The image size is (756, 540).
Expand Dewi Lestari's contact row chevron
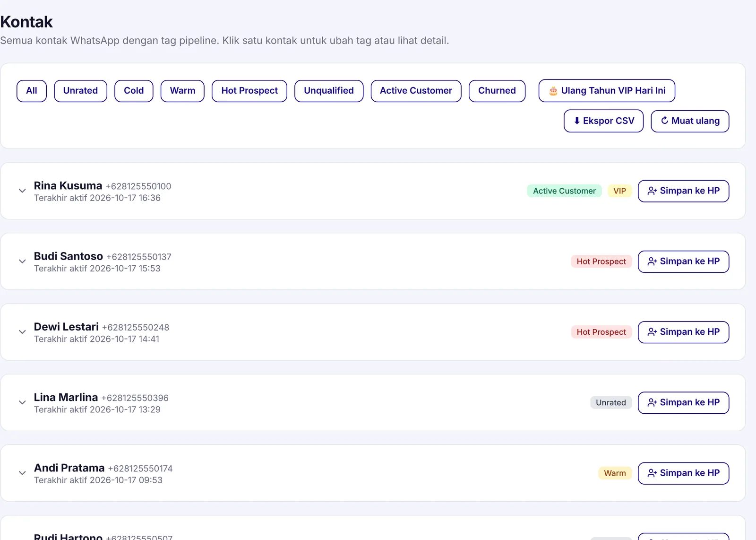(22, 332)
